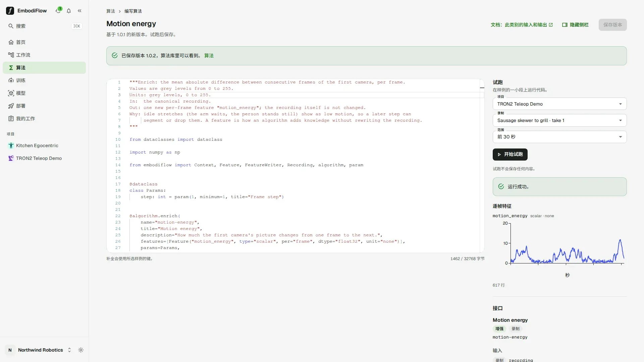Click the 模型 model icon

click(11, 93)
